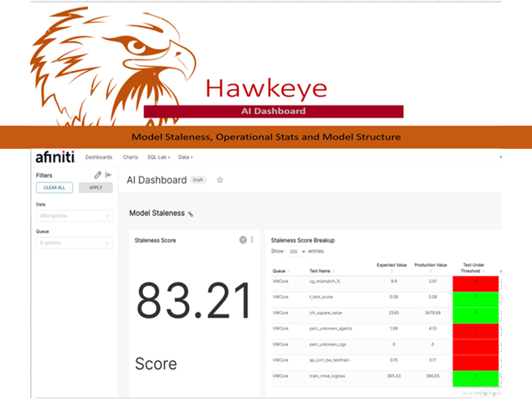
Task: Favorite the AI Dashboard with star
Action: (220, 180)
